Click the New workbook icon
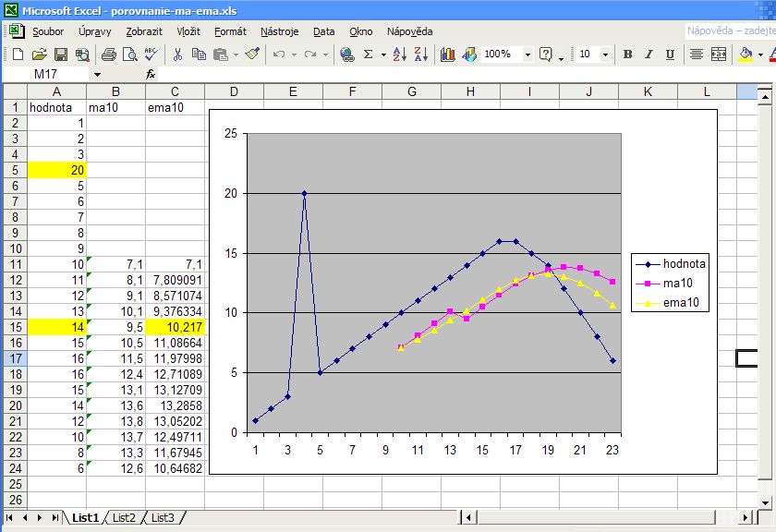This screenshot has width=776, height=532. (18, 54)
